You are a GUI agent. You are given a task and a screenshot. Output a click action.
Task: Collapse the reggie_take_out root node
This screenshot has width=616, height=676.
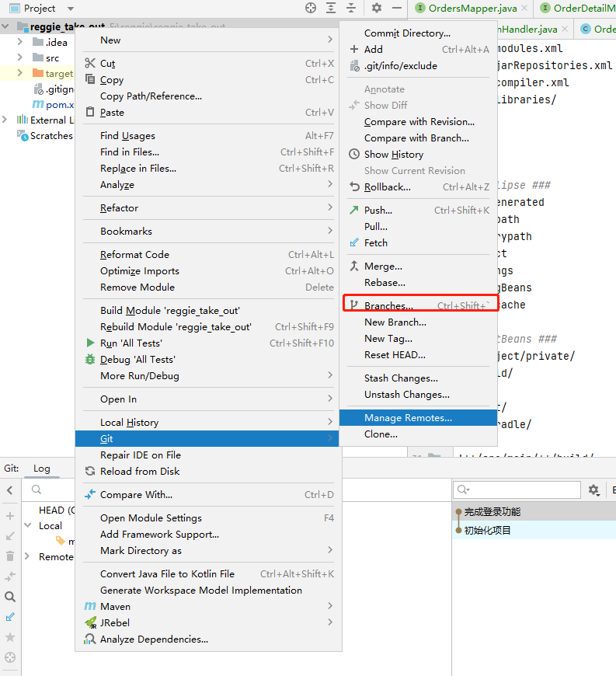(5, 26)
